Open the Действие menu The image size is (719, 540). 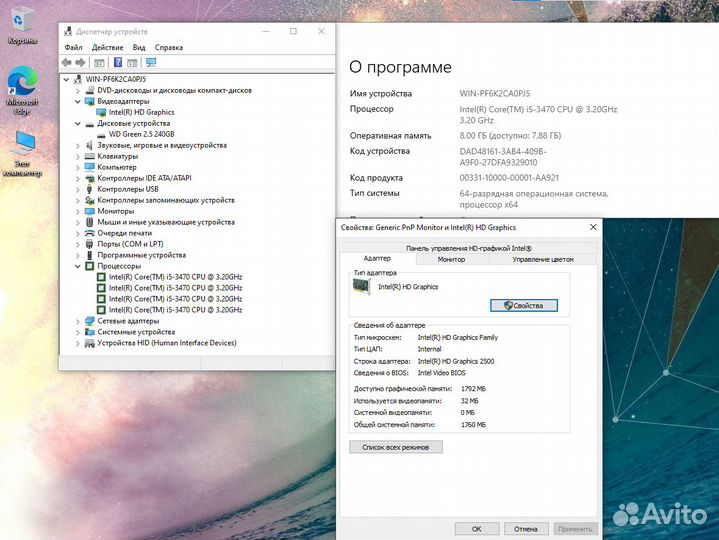click(x=107, y=47)
